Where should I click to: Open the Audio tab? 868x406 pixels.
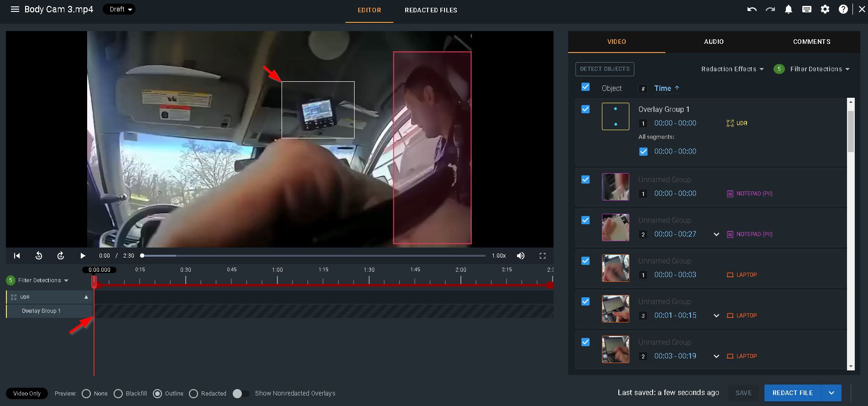(713, 42)
